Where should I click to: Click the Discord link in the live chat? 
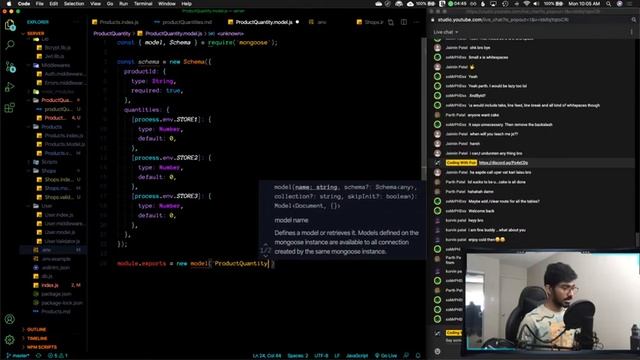(x=503, y=163)
